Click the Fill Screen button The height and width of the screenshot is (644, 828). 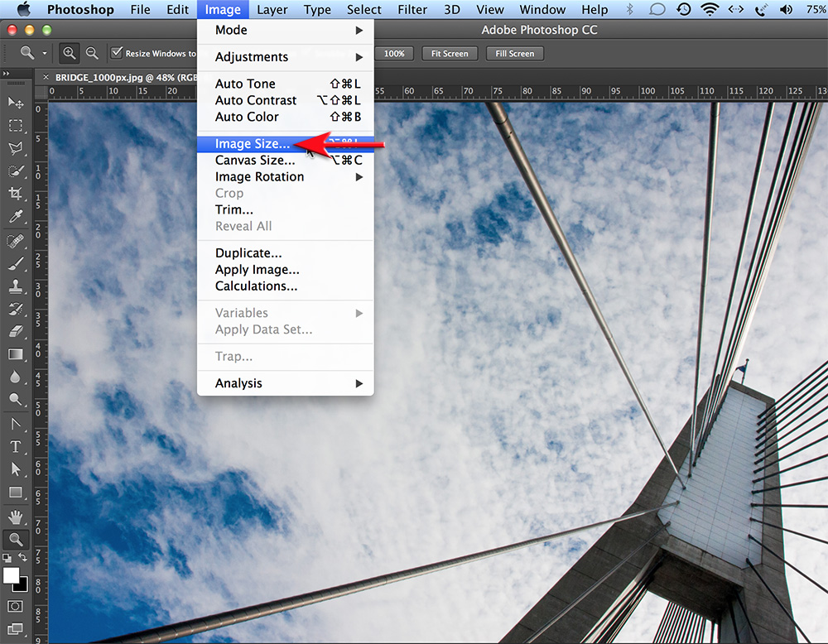coord(514,53)
